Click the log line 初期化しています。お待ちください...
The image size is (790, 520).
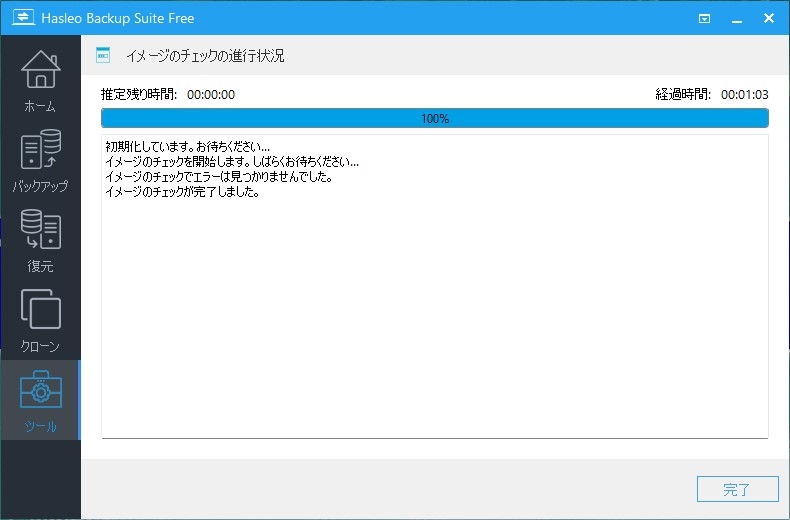pos(187,147)
